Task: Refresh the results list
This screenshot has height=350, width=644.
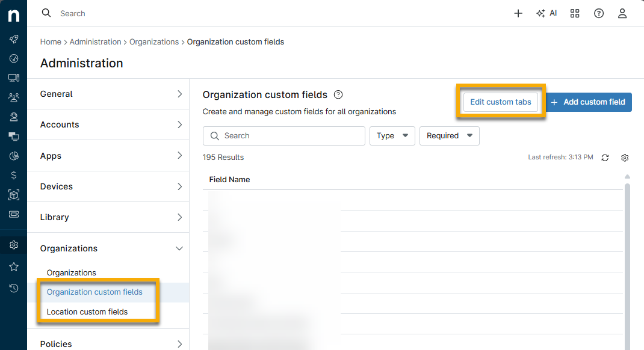Action: (605, 158)
